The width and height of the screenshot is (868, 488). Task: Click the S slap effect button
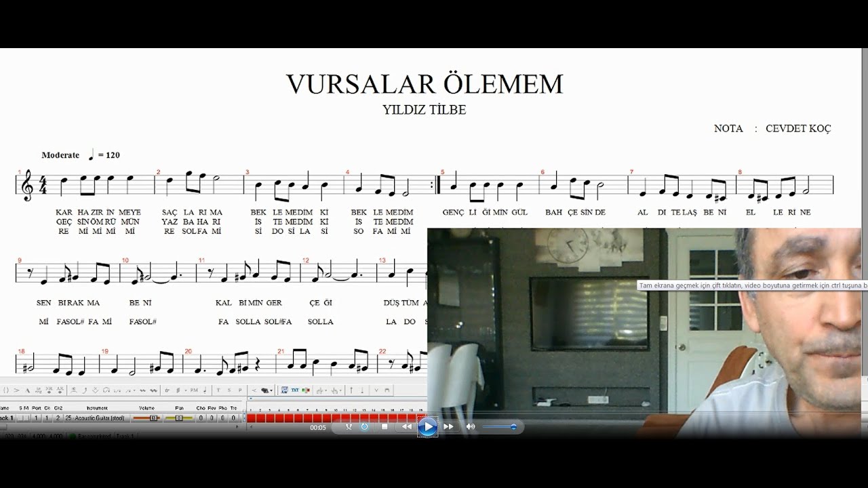[229, 390]
